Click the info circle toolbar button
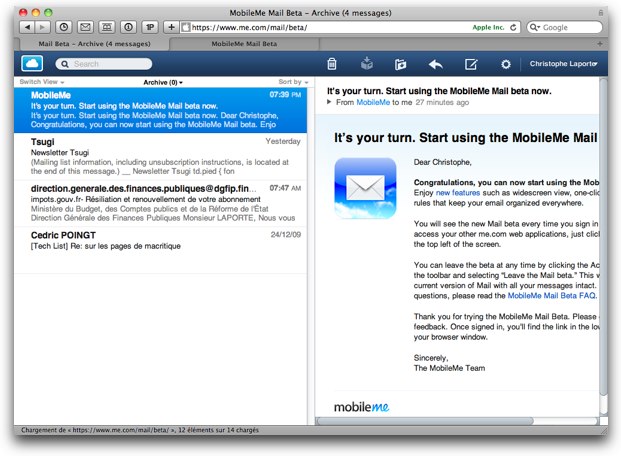The image size is (621, 456). pyautogui.click(x=128, y=27)
